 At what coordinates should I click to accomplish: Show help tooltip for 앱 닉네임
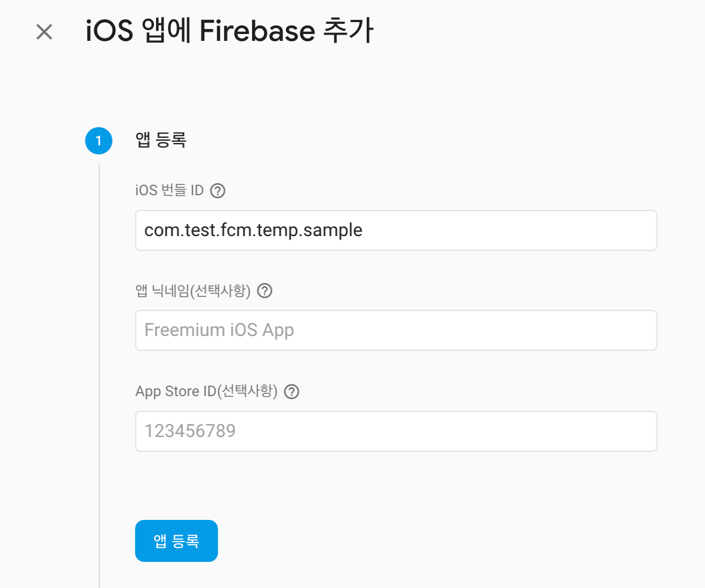[265, 291]
